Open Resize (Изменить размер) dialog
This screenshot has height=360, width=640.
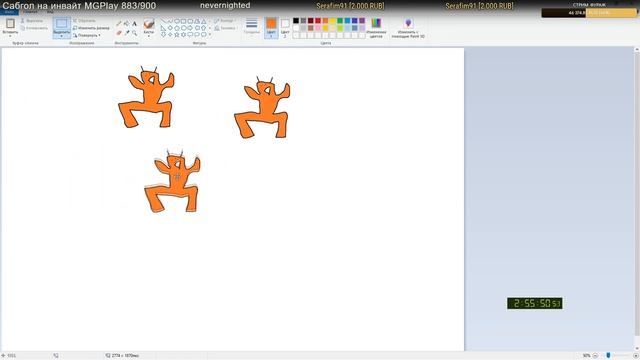pos(91,28)
